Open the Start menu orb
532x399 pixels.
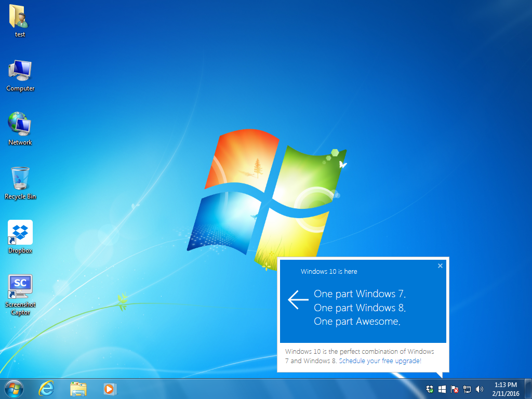(x=14, y=389)
